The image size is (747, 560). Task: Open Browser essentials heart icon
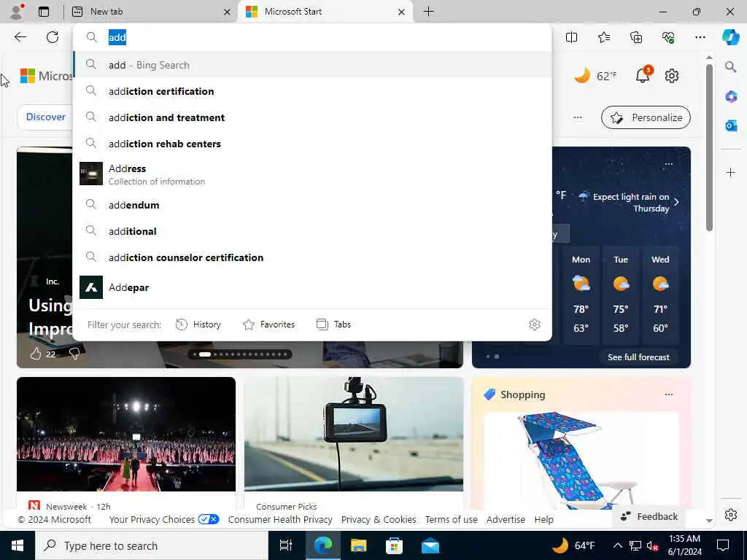pyautogui.click(x=668, y=37)
